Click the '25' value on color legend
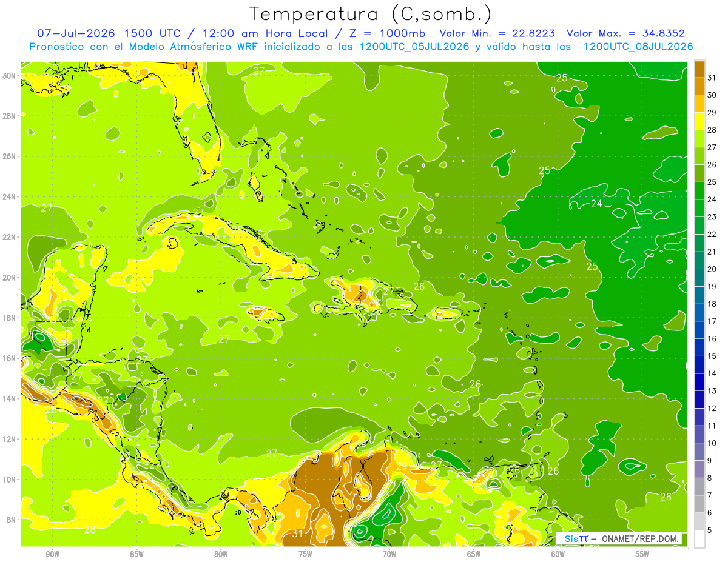728x562 pixels. click(x=712, y=182)
